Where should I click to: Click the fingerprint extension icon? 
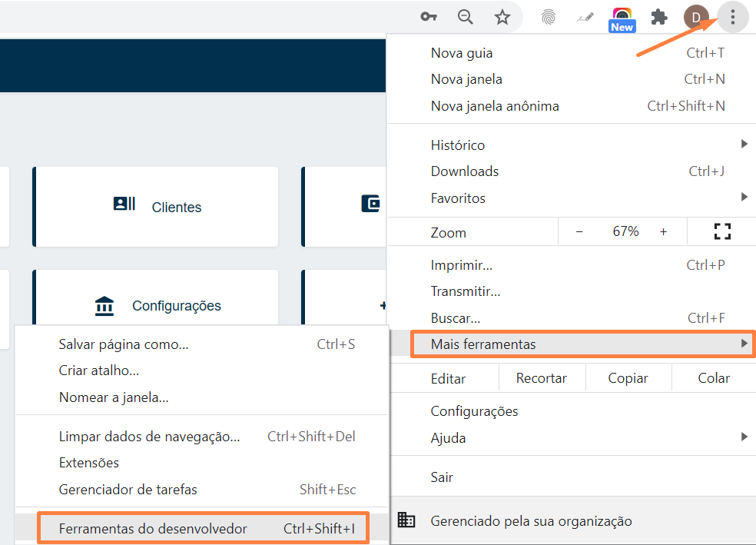point(549,18)
